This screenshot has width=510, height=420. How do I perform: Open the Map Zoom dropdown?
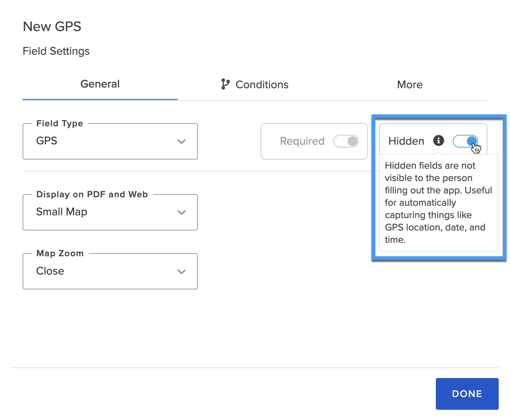point(110,271)
